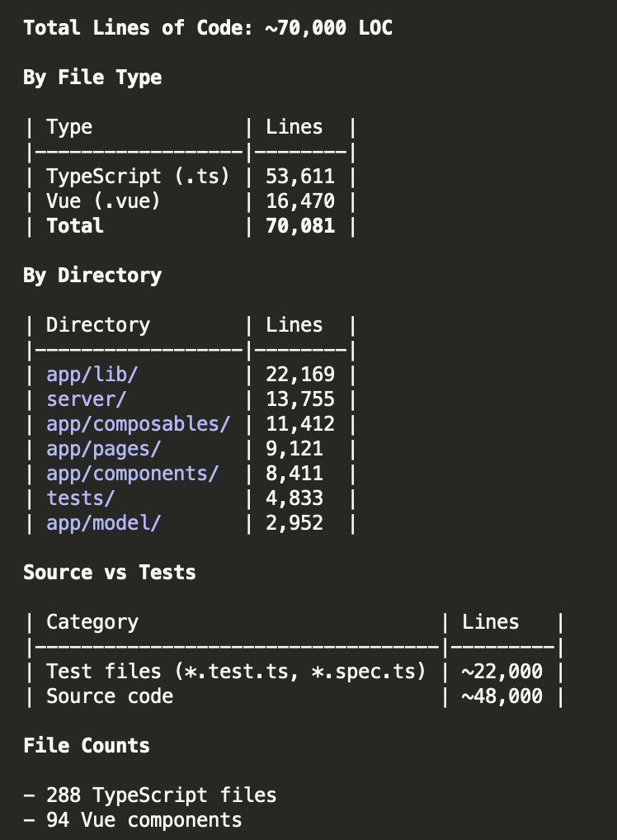Open the app/pages/ directory link
Image resolution: width=617 pixels, height=840 pixels.
[103, 449]
